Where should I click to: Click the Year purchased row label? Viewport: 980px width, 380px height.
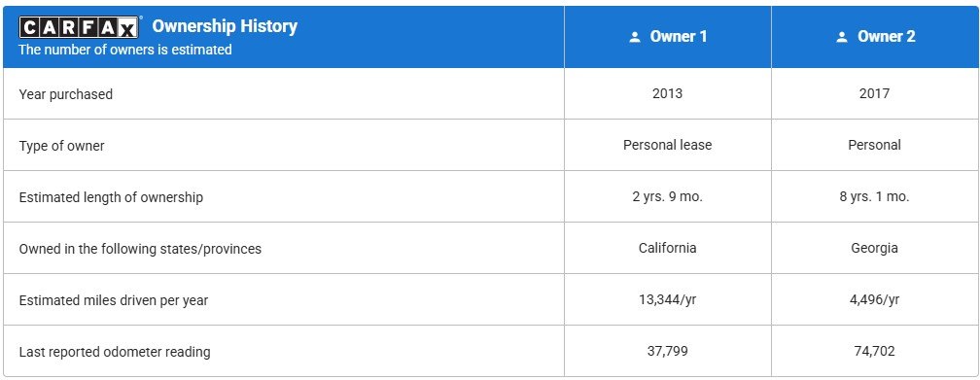[x=66, y=94]
